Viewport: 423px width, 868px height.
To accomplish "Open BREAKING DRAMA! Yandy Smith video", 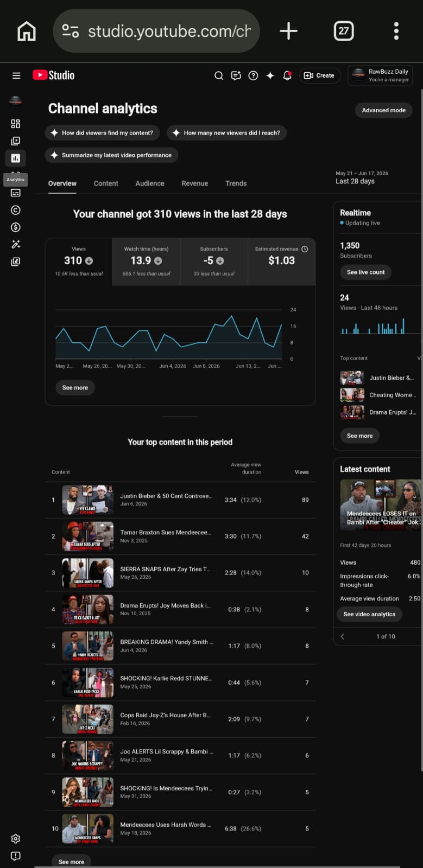I will coord(180,646).
